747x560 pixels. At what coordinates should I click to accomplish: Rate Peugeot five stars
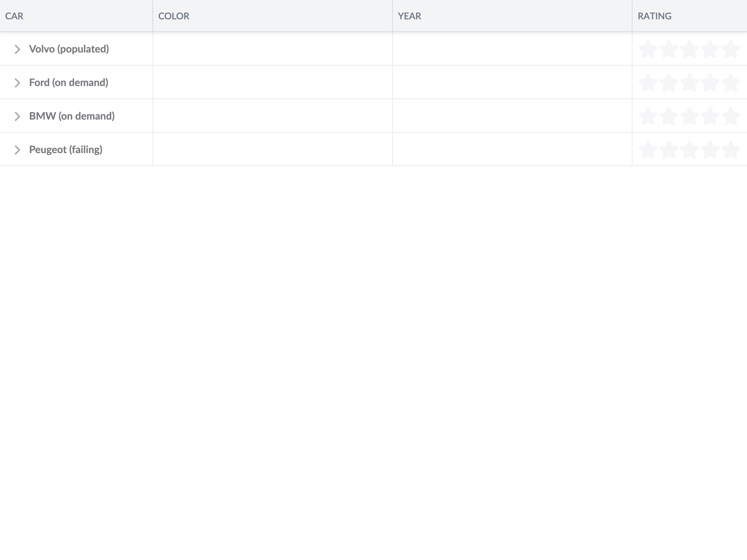pos(731,150)
